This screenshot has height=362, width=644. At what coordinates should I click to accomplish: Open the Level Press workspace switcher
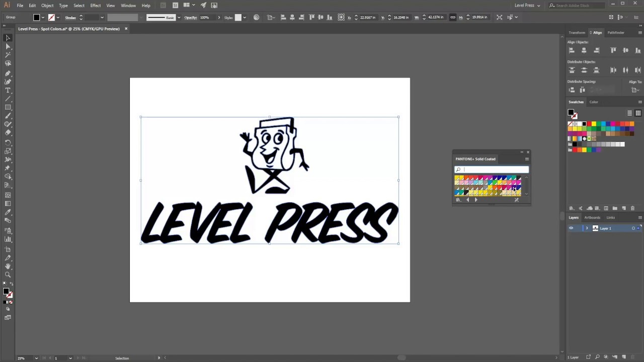coord(527,5)
